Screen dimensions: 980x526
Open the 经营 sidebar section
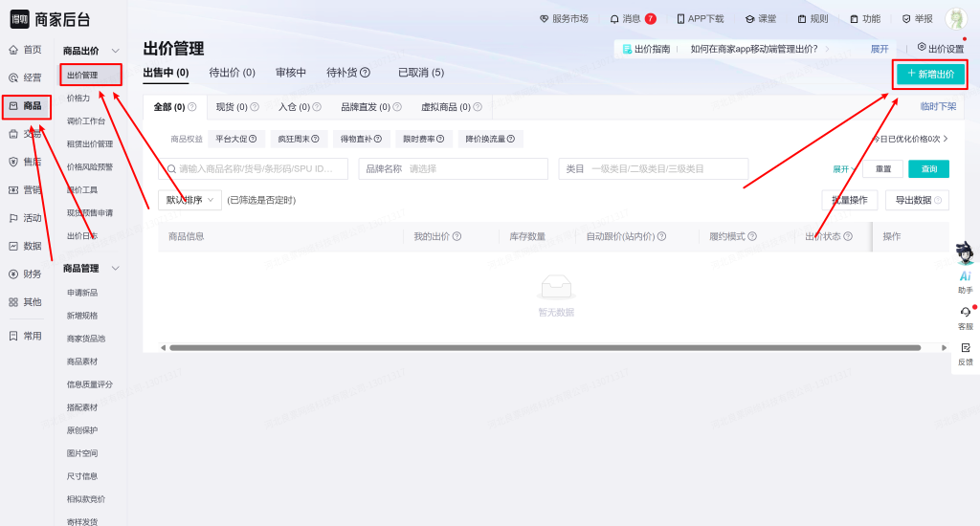(25, 77)
